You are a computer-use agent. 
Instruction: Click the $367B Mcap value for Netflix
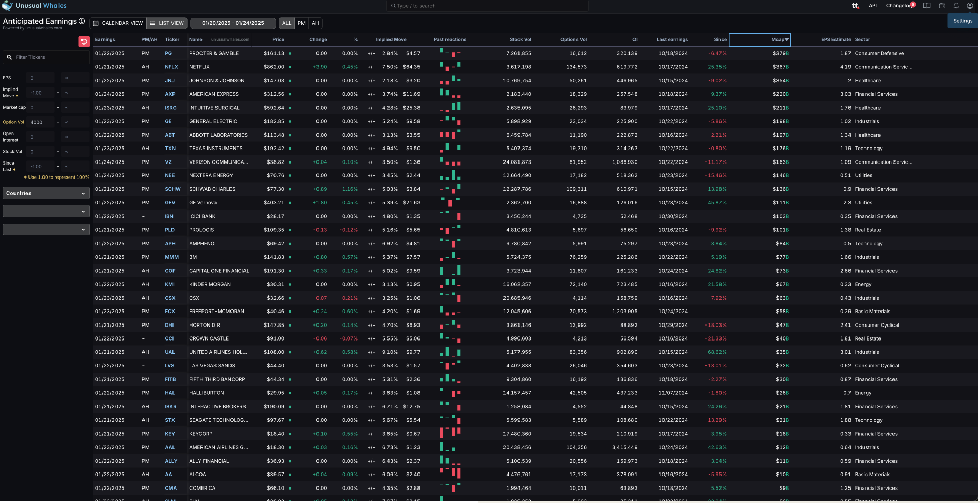coord(781,67)
